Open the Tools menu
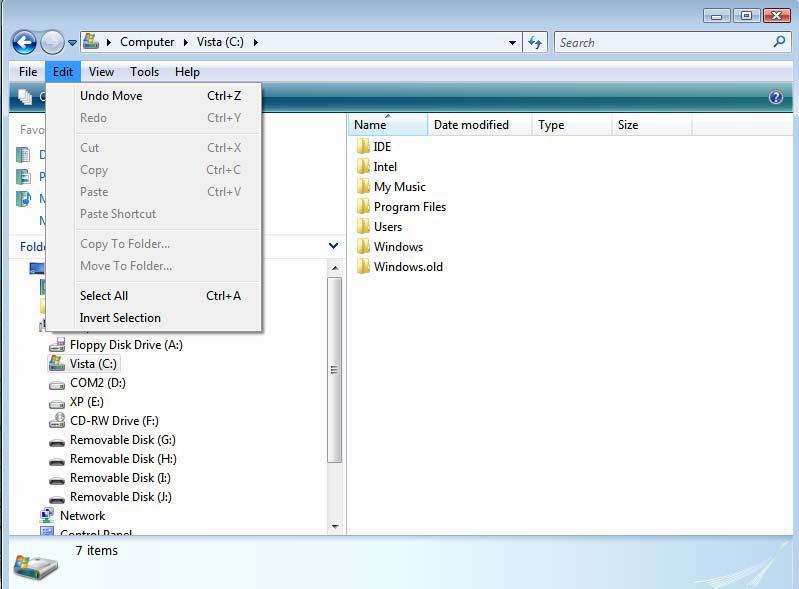The height and width of the screenshot is (589, 799). (x=144, y=72)
